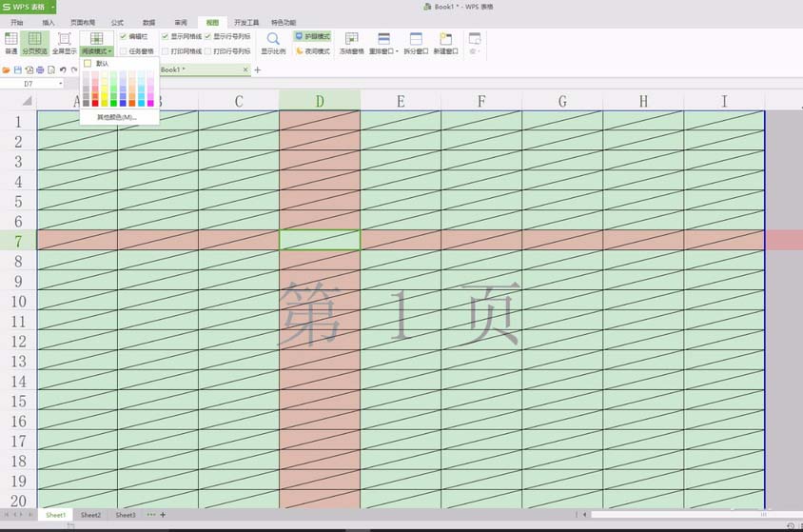
Task: Click the Freeze Panes (冻结窗格) icon
Action: click(351, 42)
